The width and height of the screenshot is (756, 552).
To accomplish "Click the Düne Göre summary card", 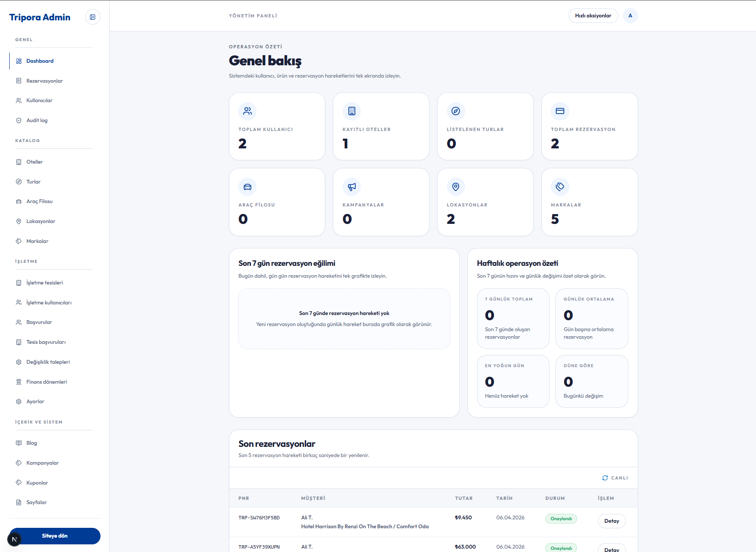I will (592, 381).
